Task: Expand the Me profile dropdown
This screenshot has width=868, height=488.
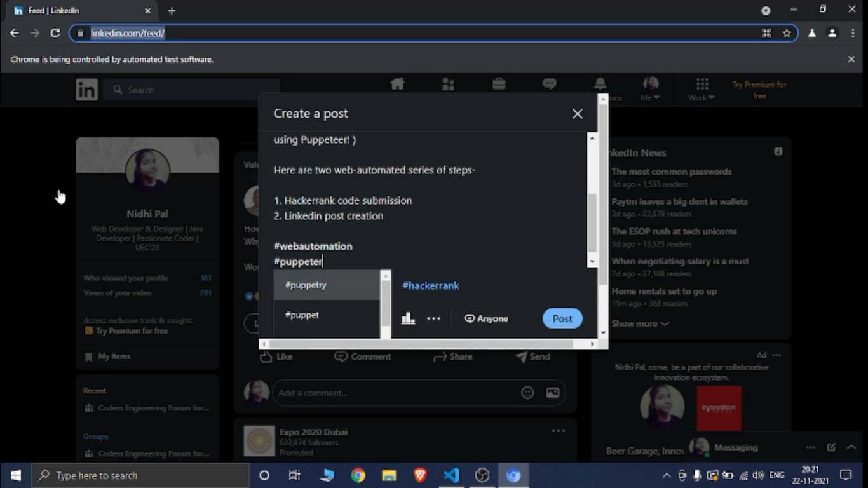Action: [x=650, y=90]
